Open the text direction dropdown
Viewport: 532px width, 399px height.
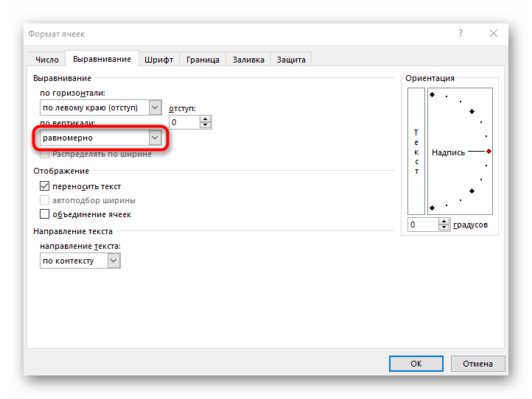click(x=80, y=261)
